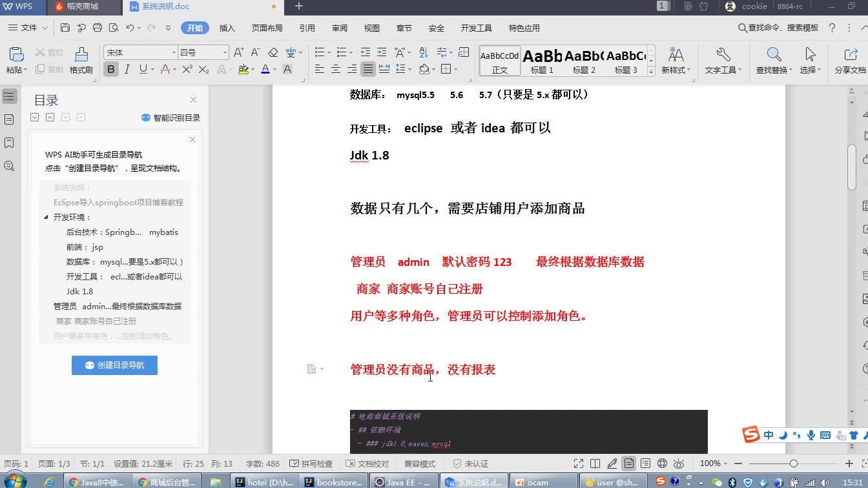Toggle justify alignment
Image resolution: width=868 pixels, height=488 pixels.
pyautogui.click(x=368, y=69)
